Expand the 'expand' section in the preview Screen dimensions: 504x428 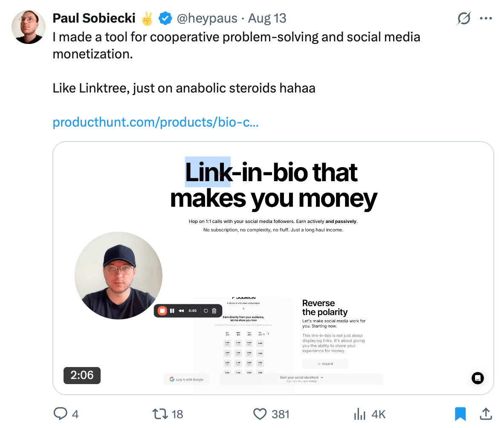click(325, 364)
